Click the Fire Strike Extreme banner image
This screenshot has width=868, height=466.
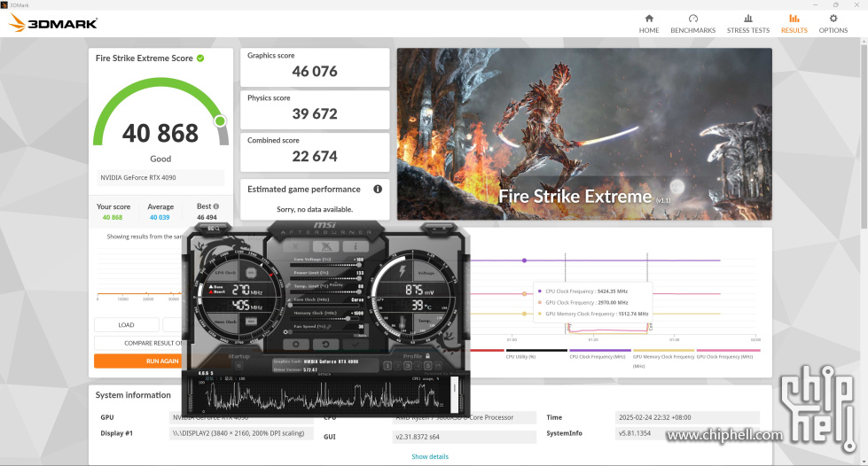(x=584, y=134)
